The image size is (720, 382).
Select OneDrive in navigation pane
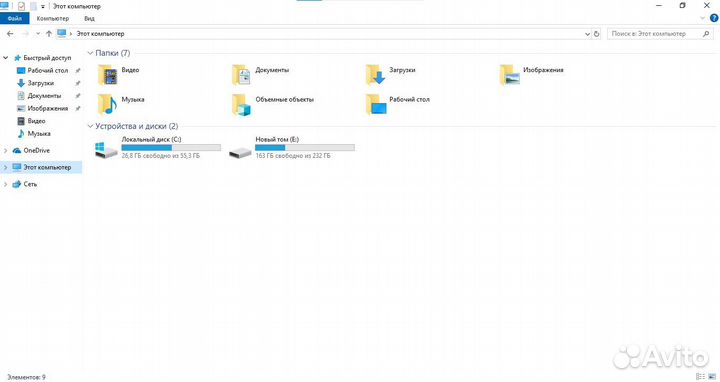point(31,150)
